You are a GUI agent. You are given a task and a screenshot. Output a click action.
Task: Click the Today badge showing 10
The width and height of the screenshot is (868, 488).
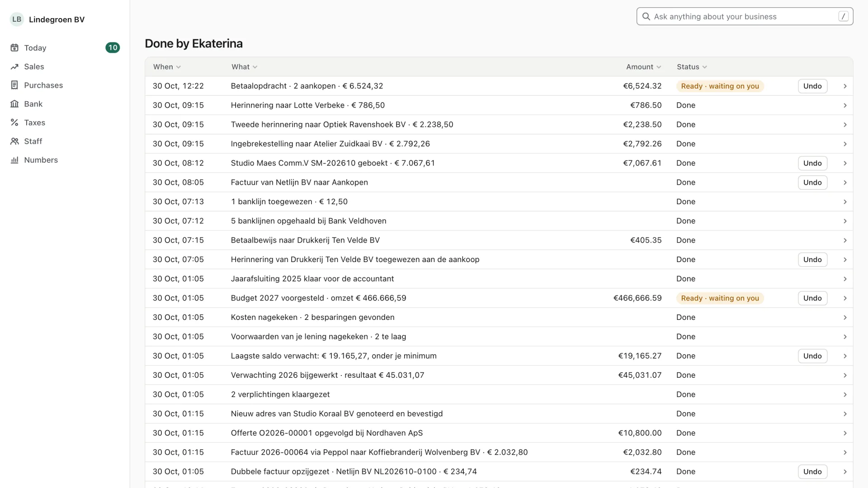coord(113,48)
